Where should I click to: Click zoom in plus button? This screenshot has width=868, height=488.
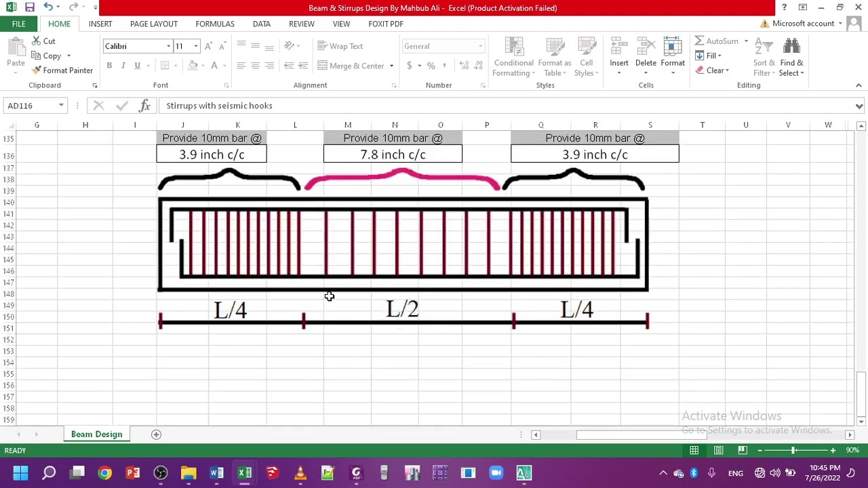pyautogui.click(x=833, y=451)
